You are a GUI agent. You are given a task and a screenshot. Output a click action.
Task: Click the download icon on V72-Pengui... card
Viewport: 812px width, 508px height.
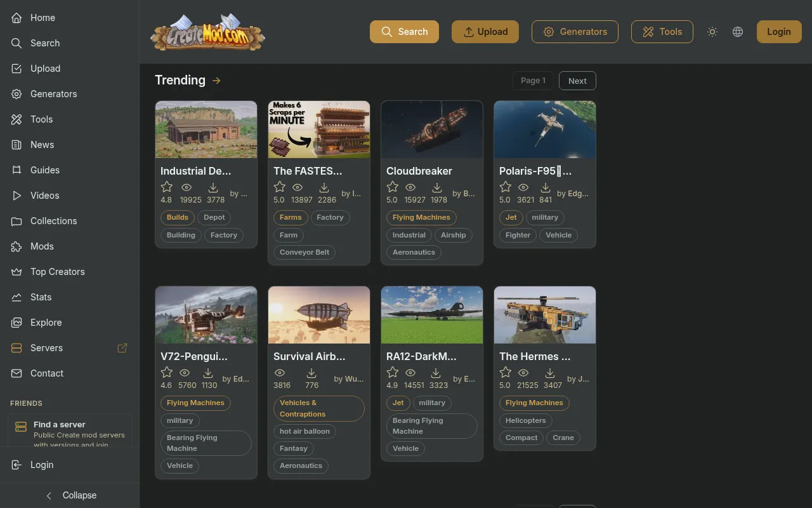[x=207, y=373]
